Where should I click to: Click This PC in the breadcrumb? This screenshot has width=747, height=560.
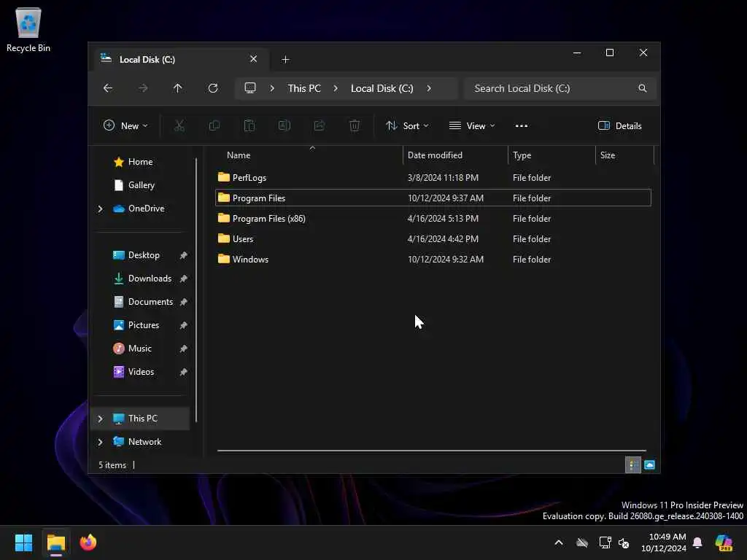point(304,88)
